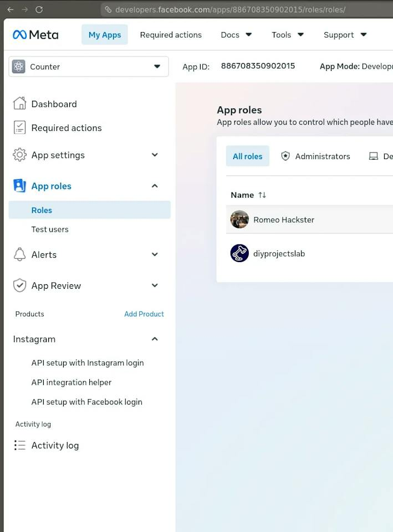Click the App settings gear icon

point(20,155)
